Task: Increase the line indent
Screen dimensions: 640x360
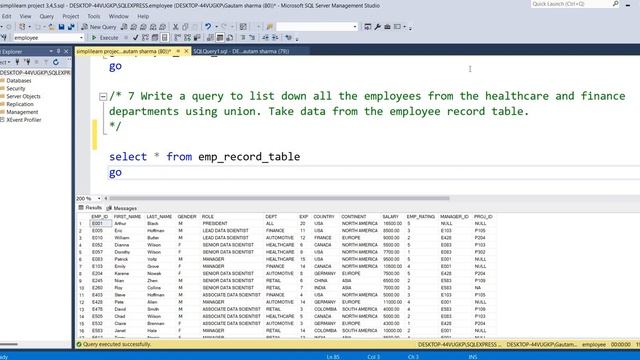Action: pos(275,38)
